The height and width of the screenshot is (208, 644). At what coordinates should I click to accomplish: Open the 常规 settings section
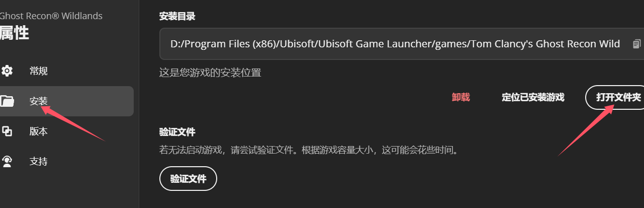[38, 71]
